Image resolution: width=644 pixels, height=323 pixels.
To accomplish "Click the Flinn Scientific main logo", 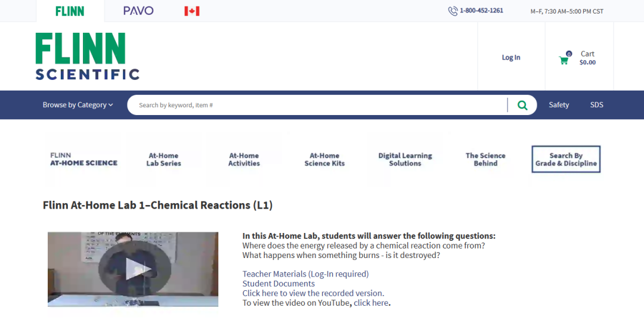I will point(88,56).
